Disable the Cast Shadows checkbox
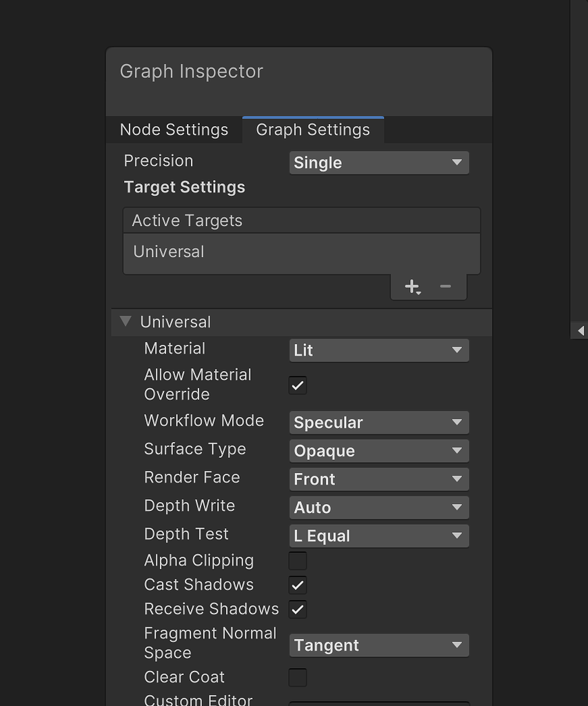 (298, 585)
